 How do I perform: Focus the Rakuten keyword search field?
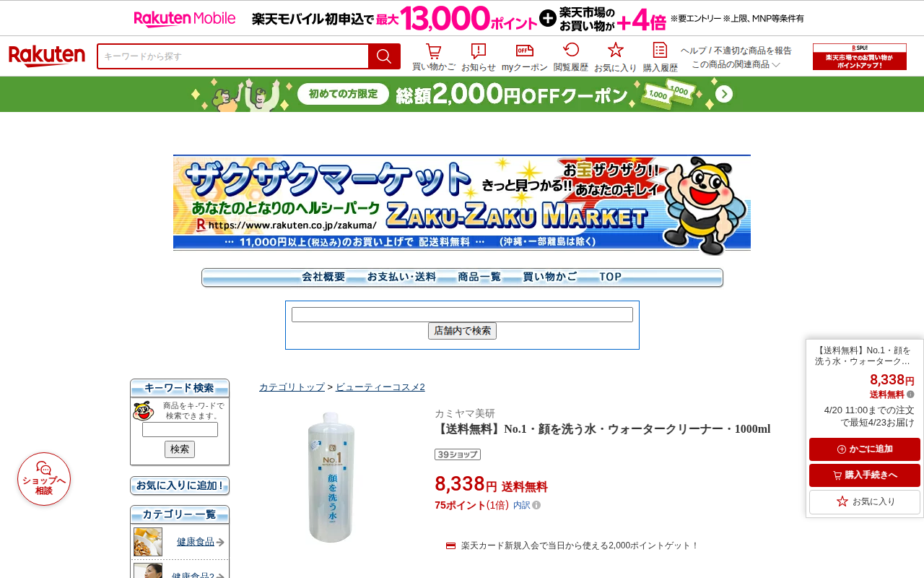click(233, 56)
